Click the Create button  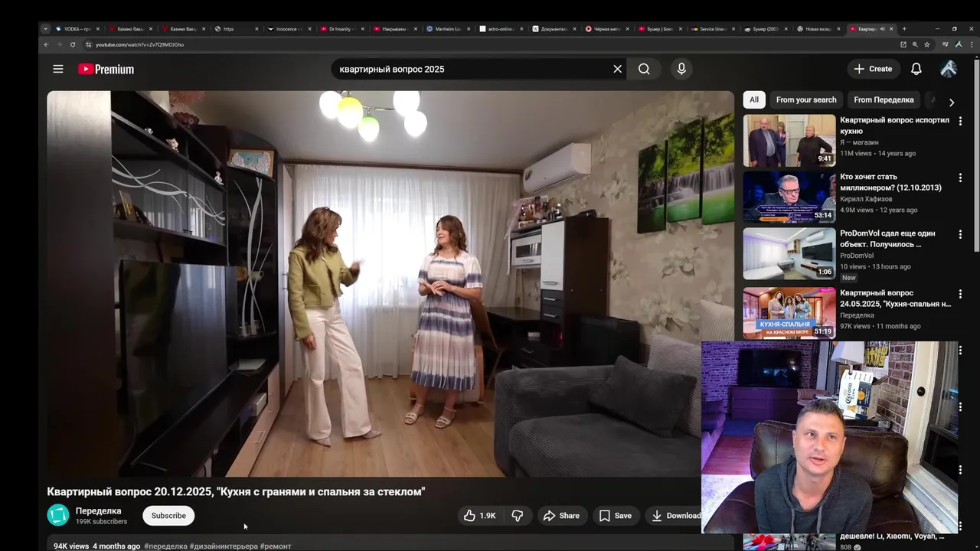coord(873,69)
